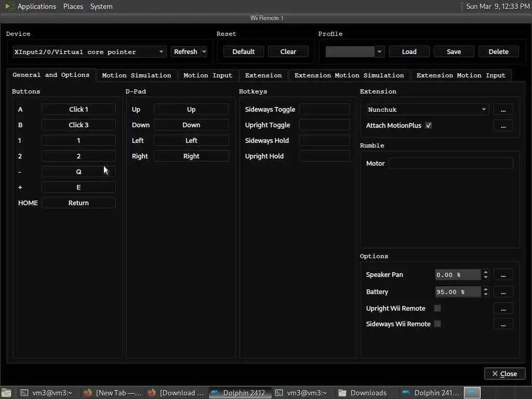Reset mappings with the Default button
Screen dimensions: 532x399
click(243, 52)
